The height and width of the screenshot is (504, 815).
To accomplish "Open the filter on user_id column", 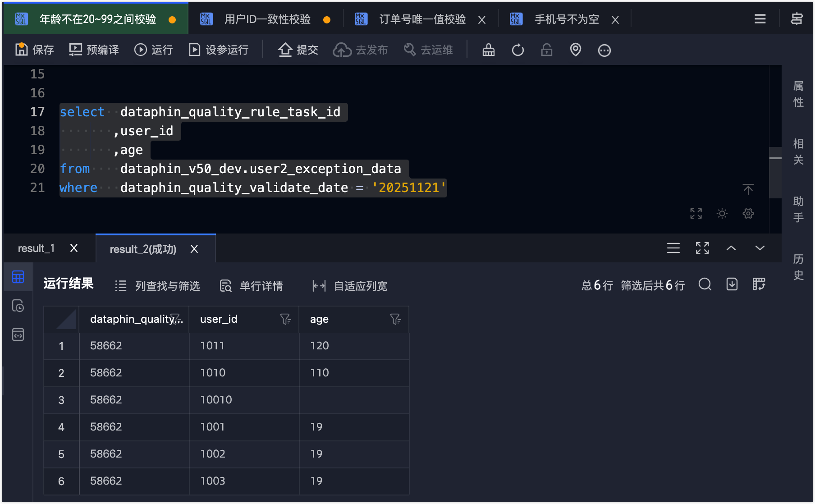I will click(x=285, y=319).
